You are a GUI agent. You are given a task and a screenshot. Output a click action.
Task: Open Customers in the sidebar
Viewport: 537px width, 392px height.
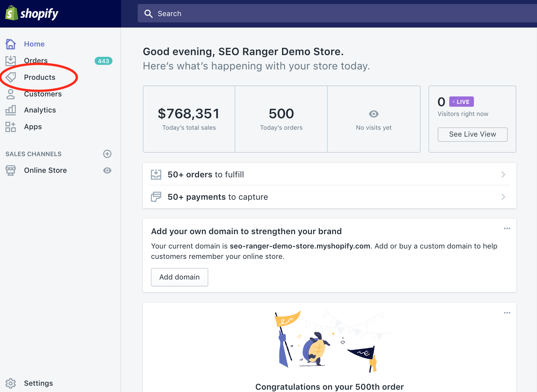(43, 94)
